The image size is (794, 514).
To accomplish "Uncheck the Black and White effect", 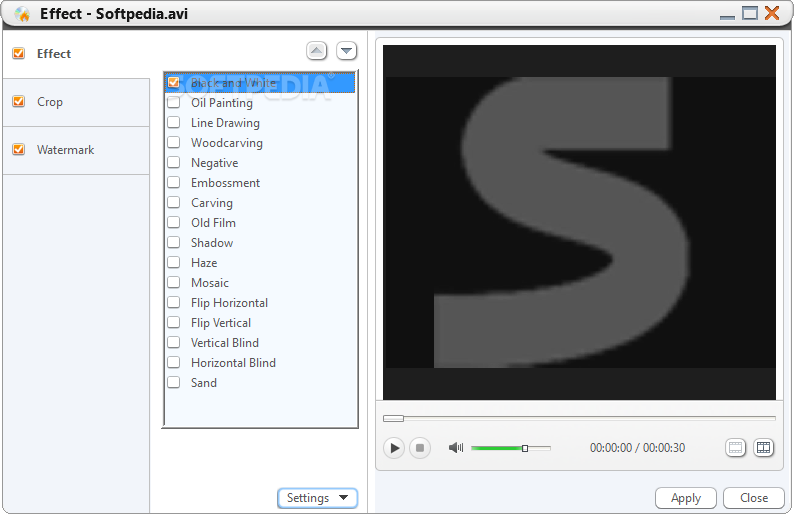I will click(174, 83).
